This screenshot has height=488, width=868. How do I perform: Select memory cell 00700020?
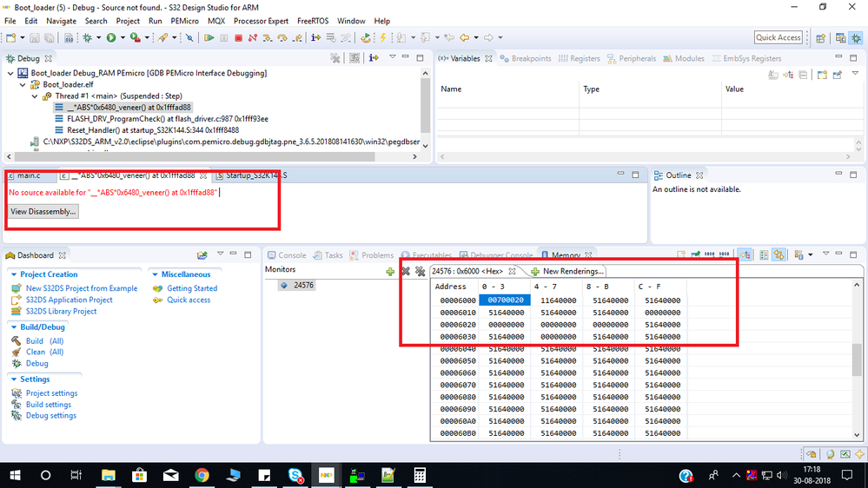coord(505,300)
